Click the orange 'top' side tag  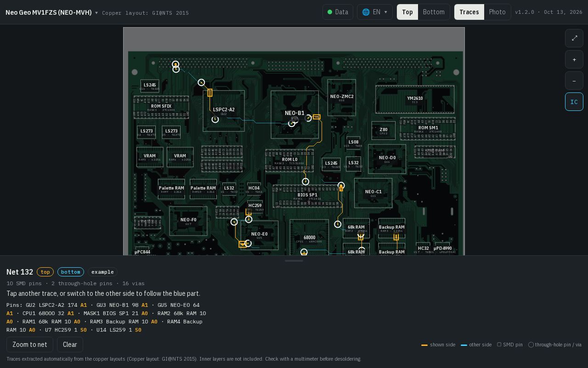coord(45,272)
